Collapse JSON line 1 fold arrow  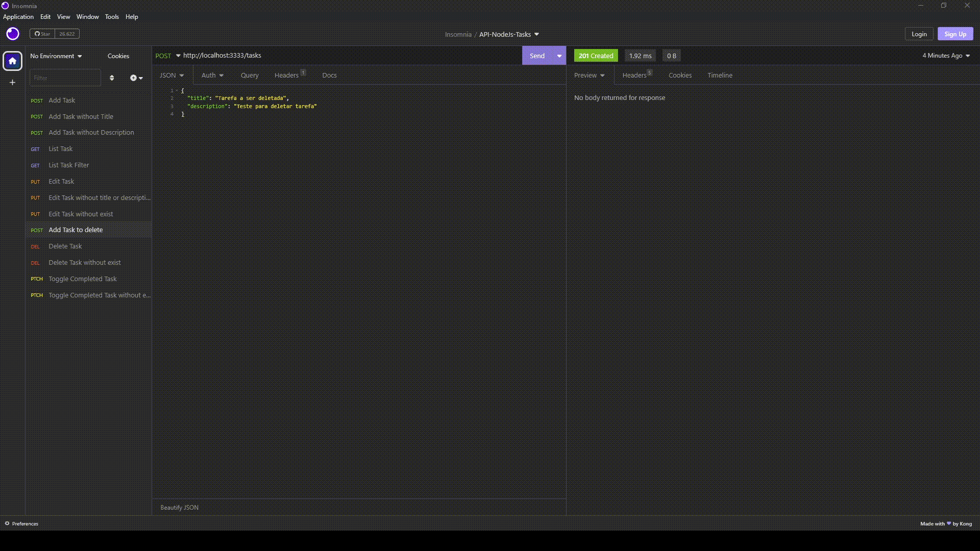[x=177, y=90]
